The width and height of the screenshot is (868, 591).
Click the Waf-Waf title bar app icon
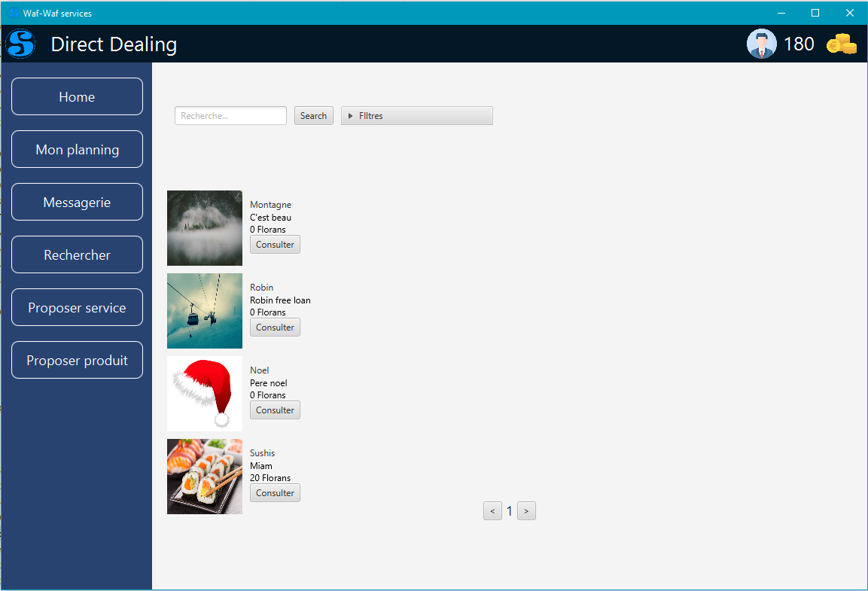(13, 13)
